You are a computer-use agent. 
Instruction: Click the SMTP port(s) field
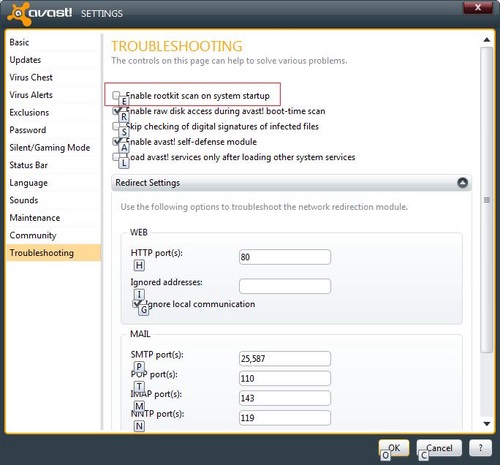tap(285, 359)
